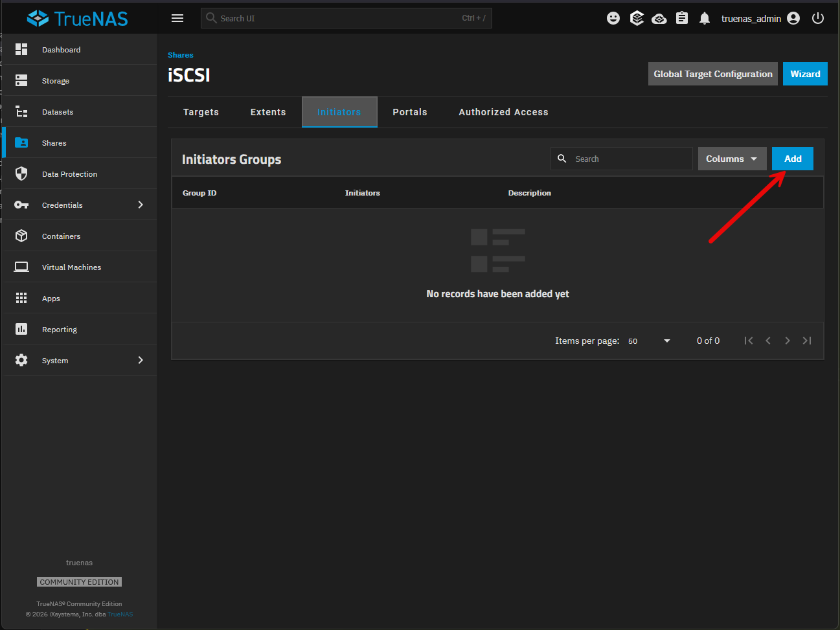Open the TrueNAS Connect cloud icon
The width and height of the screenshot is (840, 630).
point(659,18)
